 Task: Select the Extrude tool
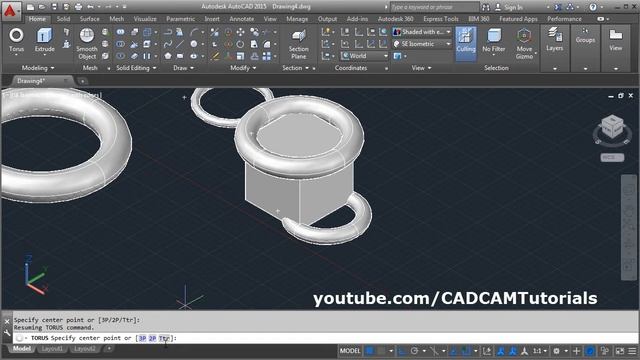click(x=44, y=40)
